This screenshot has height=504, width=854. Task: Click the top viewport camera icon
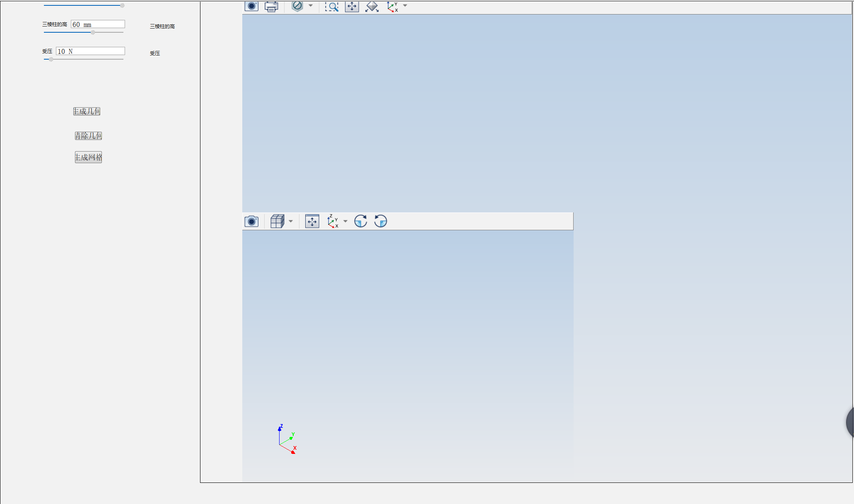pos(251,6)
